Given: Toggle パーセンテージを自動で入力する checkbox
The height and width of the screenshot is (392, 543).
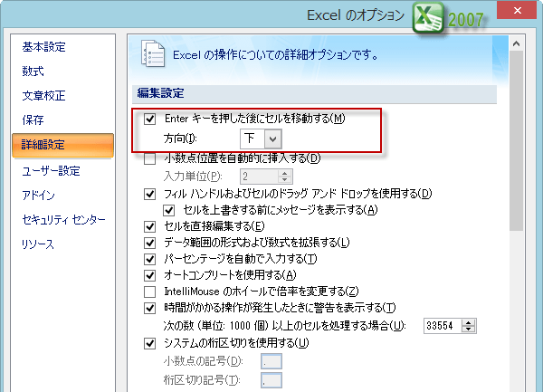Looking at the screenshot, I should click(149, 259).
